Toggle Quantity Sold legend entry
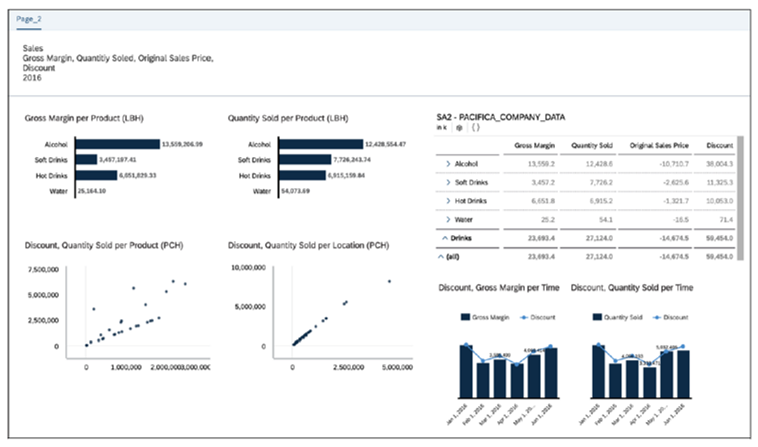The width and height of the screenshot is (758, 447). [x=598, y=317]
